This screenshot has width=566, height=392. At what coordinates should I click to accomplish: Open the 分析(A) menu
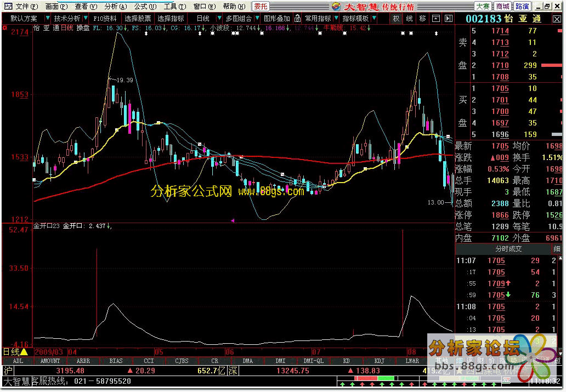(x=116, y=7)
